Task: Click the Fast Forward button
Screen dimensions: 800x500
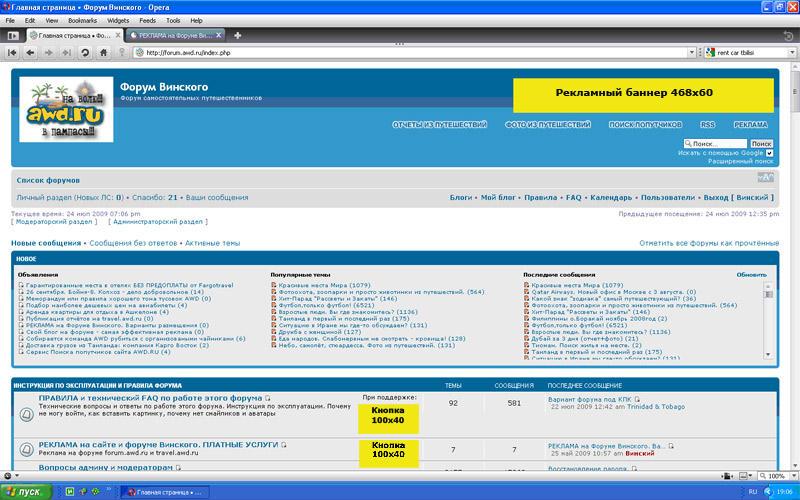Action: (66, 53)
